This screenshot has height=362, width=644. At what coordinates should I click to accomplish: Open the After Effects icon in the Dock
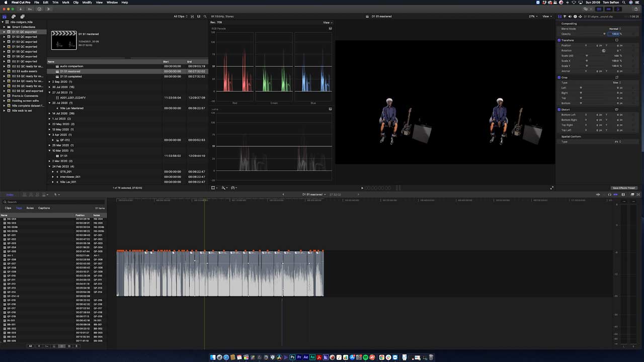305,357
